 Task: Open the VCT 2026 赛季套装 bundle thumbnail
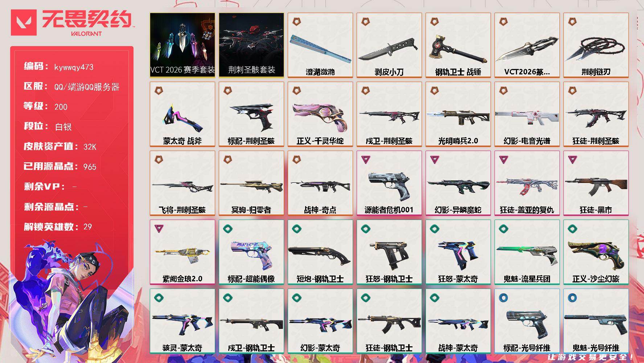tap(182, 45)
